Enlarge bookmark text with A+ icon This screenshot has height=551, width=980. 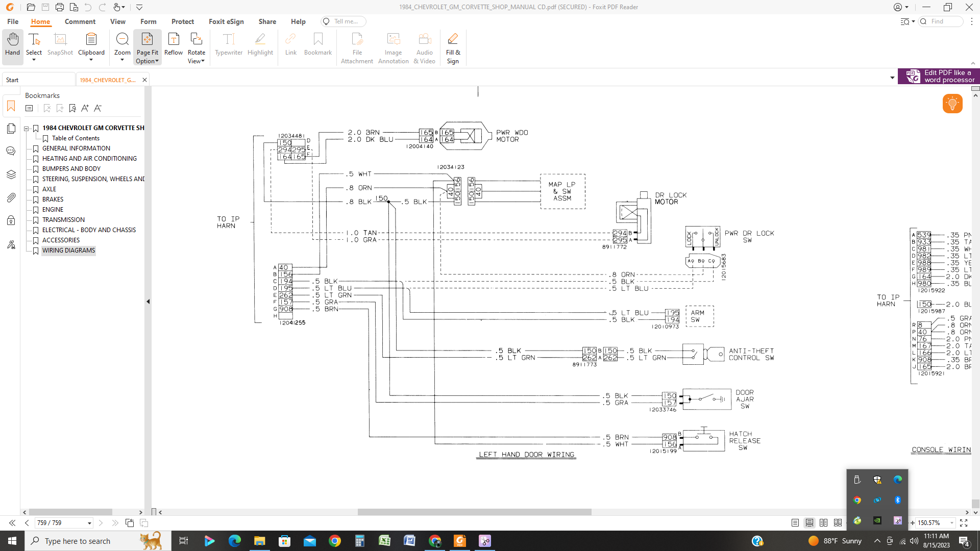[x=85, y=108]
